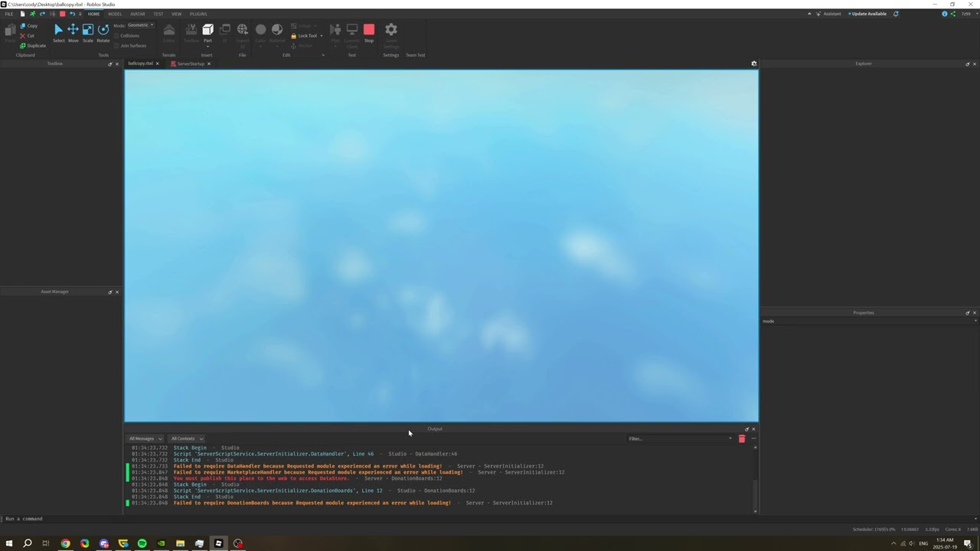Open Windows Start menu
This screenshot has height=551, width=980.
9,543
